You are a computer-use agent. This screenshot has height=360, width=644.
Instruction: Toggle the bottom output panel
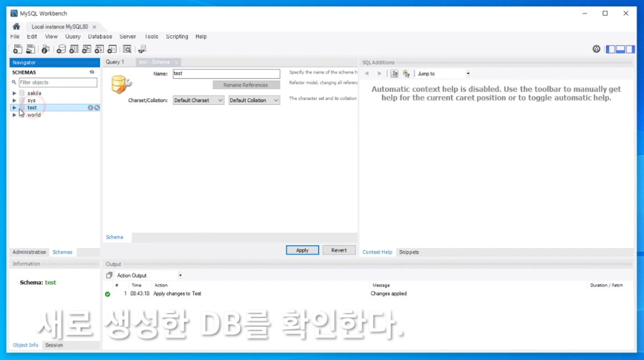point(620,49)
